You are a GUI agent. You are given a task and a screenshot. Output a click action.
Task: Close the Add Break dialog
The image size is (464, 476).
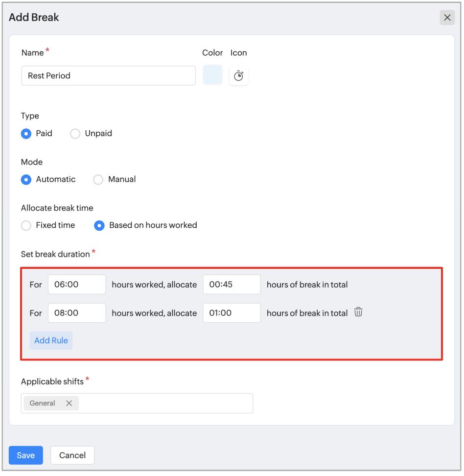tap(447, 18)
